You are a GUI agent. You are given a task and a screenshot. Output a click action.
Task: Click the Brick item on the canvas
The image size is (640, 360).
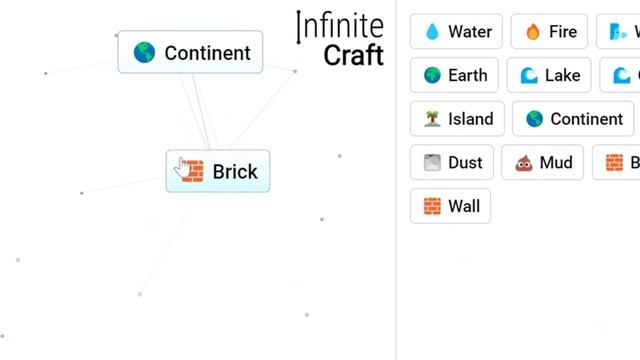(x=218, y=171)
